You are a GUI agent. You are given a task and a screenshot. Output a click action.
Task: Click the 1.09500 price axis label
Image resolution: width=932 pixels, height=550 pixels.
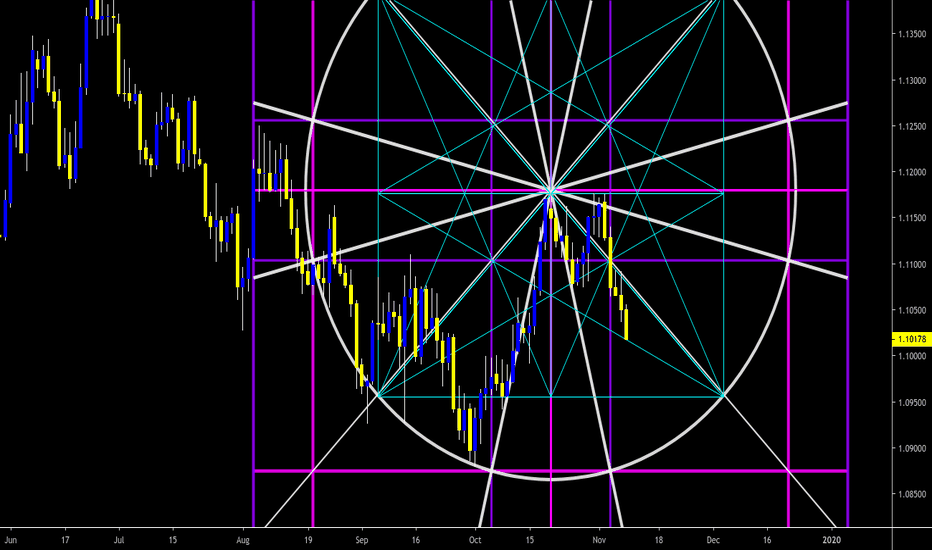pyautogui.click(x=912, y=403)
